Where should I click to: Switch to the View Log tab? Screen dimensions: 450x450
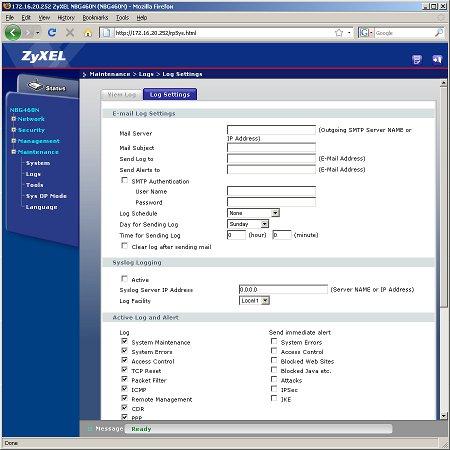(122, 95)
